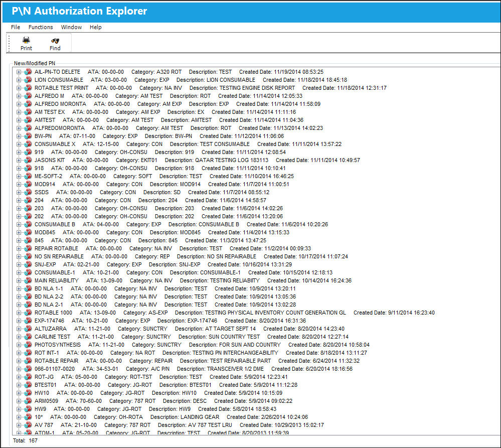Screen dimensions: 501x448
Task: Click the New/Modified PN group label
Action: [x=35, y=63]
